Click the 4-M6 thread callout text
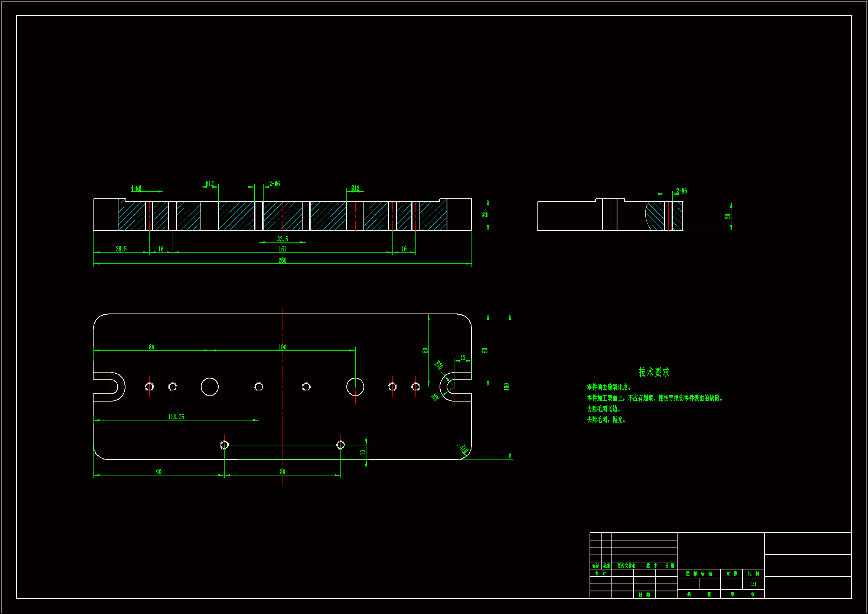Image resolution: width=868 pixels, height=614 pixels. 136,188
